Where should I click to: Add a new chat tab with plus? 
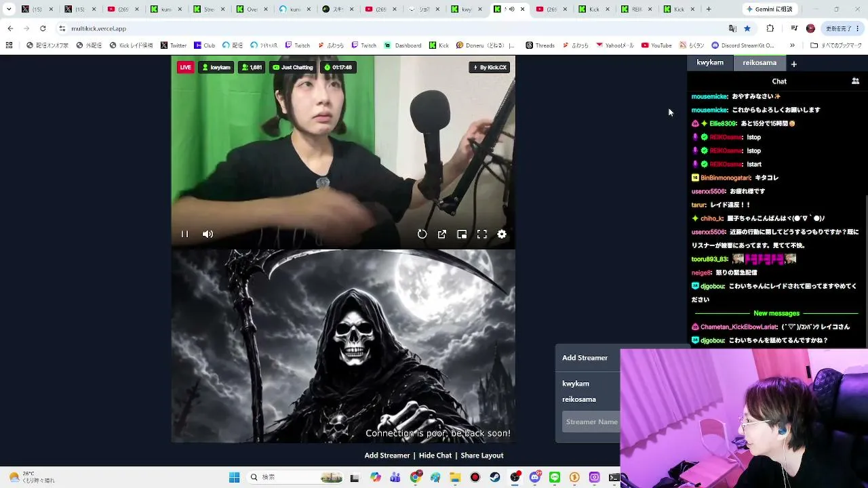[793, 64]
